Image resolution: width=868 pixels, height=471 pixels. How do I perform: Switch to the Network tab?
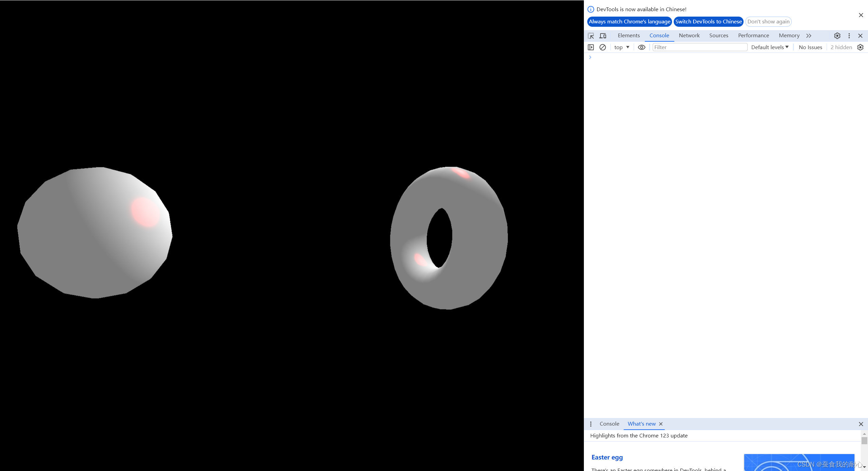[x=689, y=36]
